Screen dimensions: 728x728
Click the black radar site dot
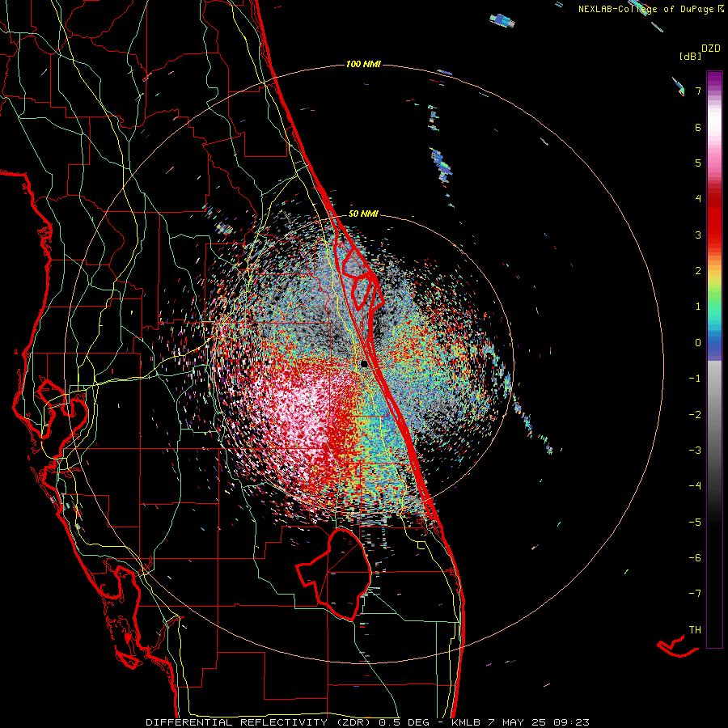click(365, 363)
